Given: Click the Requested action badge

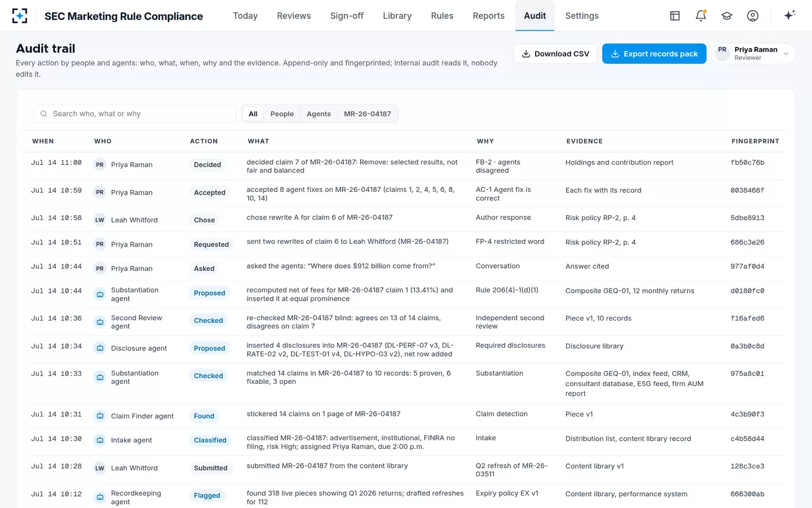Looking at the screenshot, I should click(x=211, y=244).
